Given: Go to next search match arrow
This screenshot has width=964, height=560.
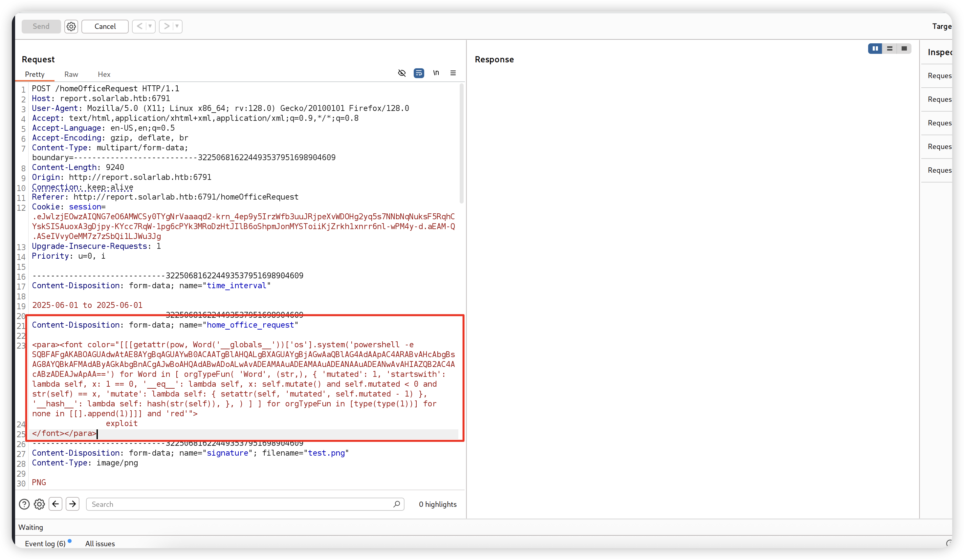Looking at the screenshot, I should [72, 504].
